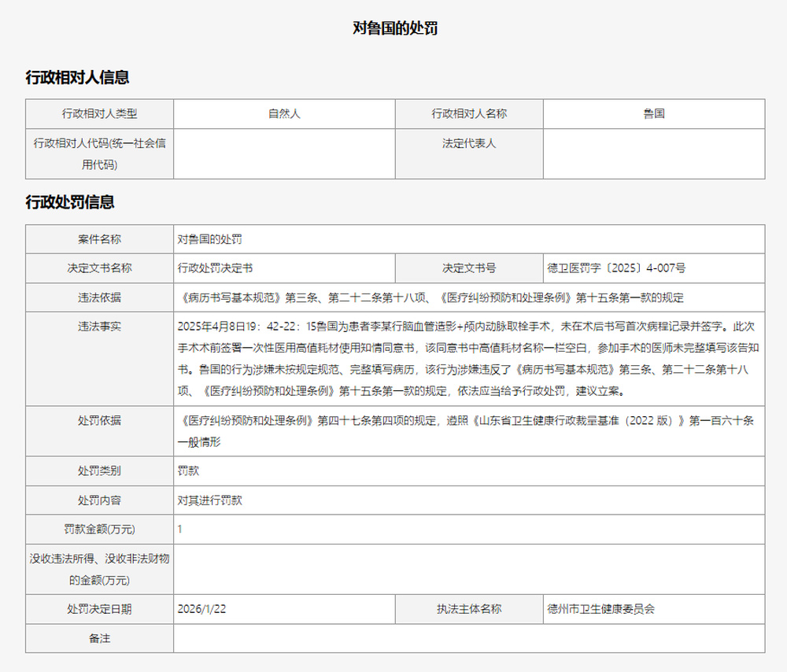Click the page title '对鲁国的处罚' at top
The width and height of the screenshot is (787, 672).
click(x=394, y=28)
